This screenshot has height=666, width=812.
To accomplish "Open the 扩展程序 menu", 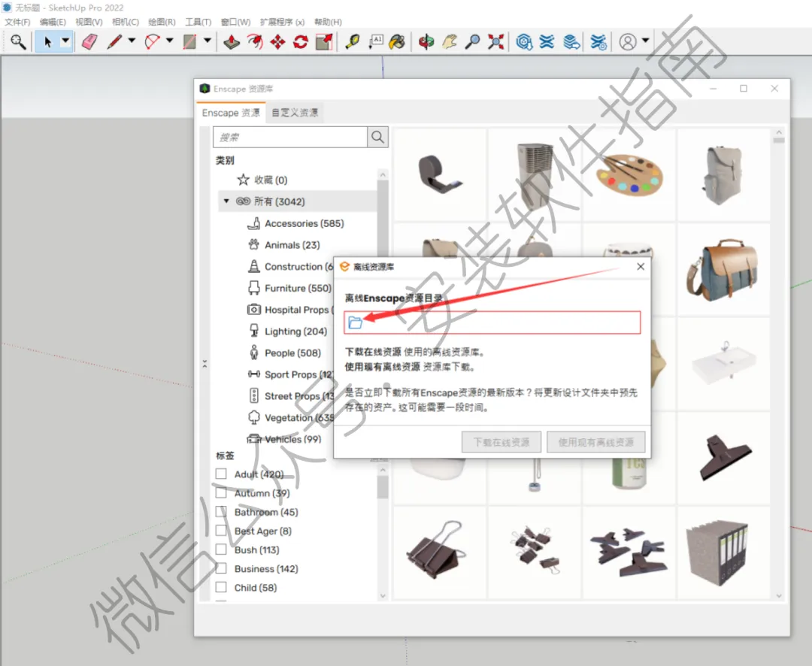I will pyautogui.click(x=282, y=22).
